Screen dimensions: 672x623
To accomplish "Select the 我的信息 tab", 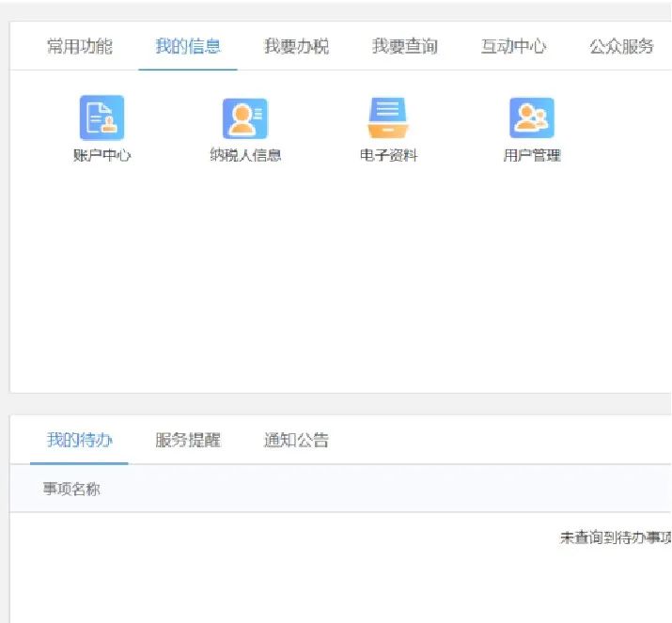I will click(x=188, y=46).
